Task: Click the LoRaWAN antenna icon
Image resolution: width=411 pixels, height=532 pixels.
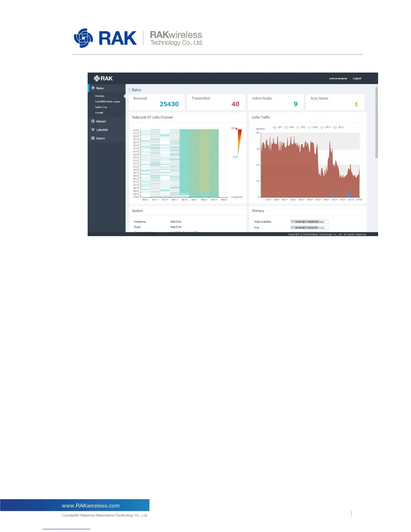Action: click(93, 130)
